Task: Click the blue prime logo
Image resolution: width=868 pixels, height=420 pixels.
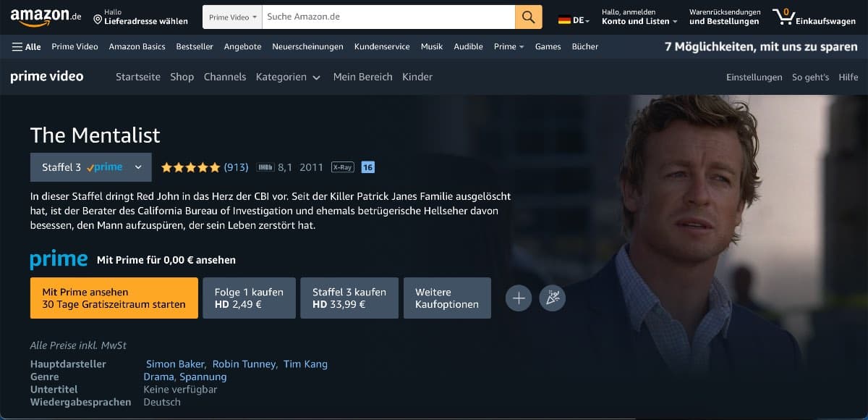Action: (59, 259)
